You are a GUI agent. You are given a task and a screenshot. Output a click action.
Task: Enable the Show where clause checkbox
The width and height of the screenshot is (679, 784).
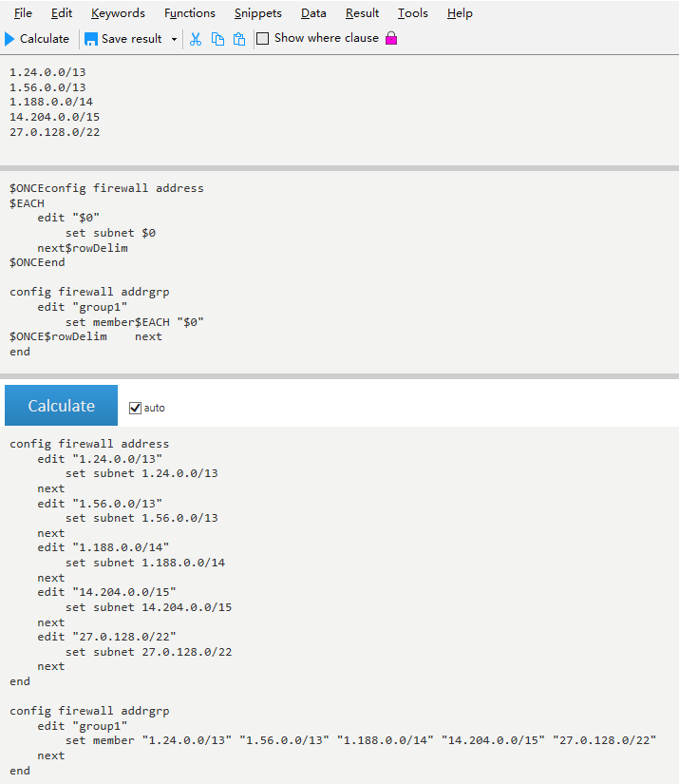point(264,39)
